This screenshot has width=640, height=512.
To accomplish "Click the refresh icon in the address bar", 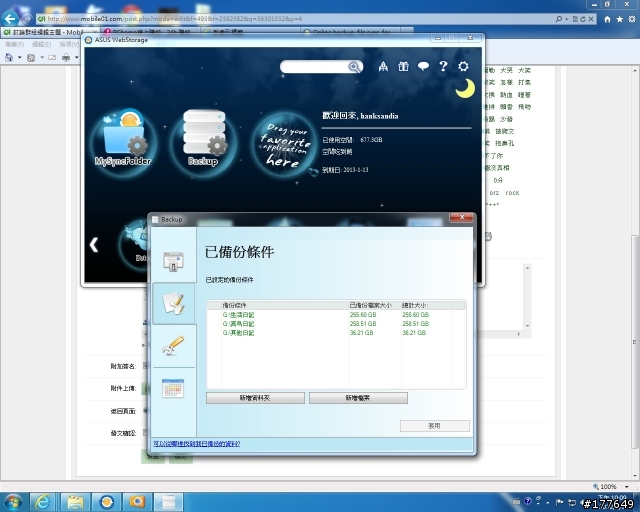I will (583, 19).
